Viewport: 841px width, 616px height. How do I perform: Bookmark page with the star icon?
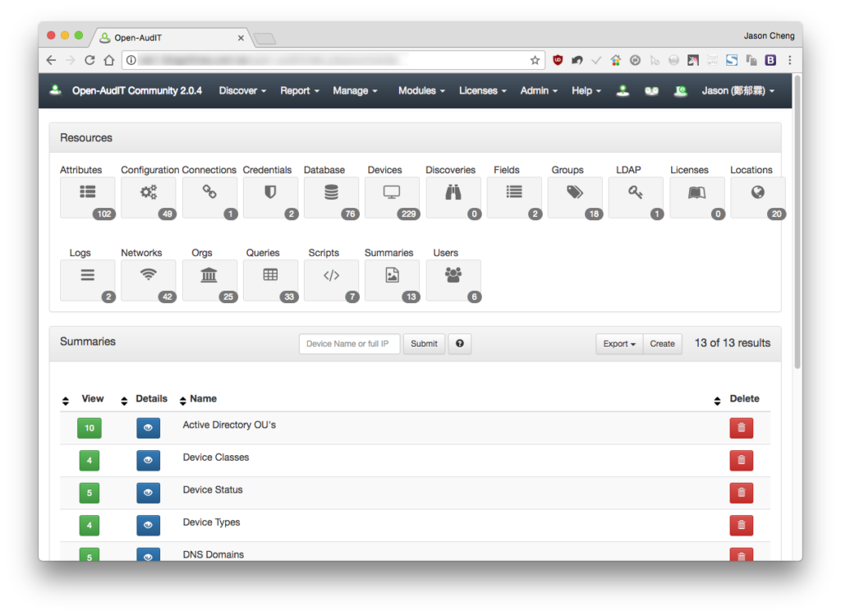535,60
